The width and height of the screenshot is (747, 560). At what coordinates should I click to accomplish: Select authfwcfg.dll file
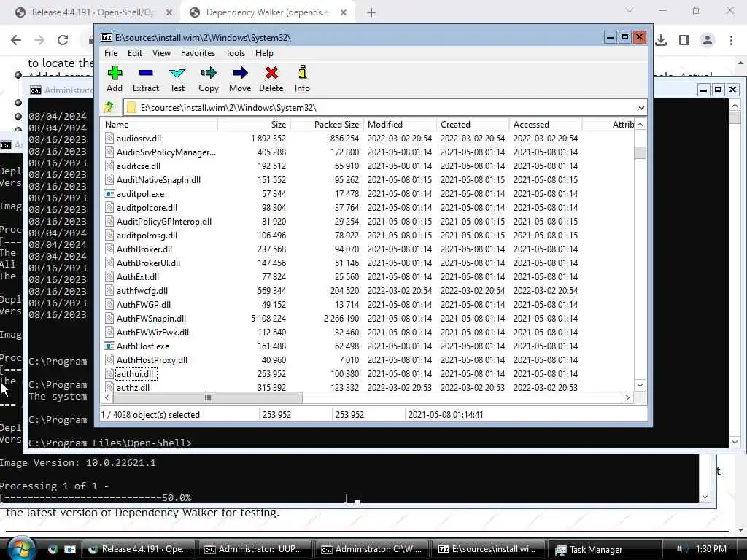click(142, 290)
